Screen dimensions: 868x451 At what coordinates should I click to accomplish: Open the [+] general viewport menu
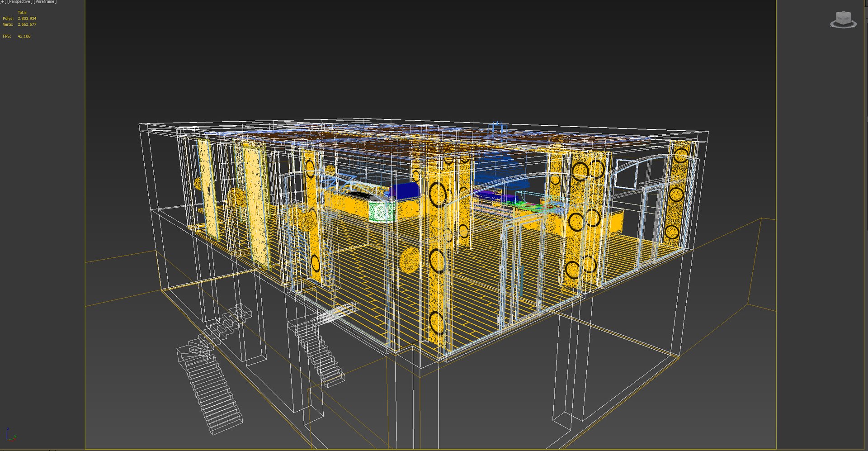tap(3, 2)
